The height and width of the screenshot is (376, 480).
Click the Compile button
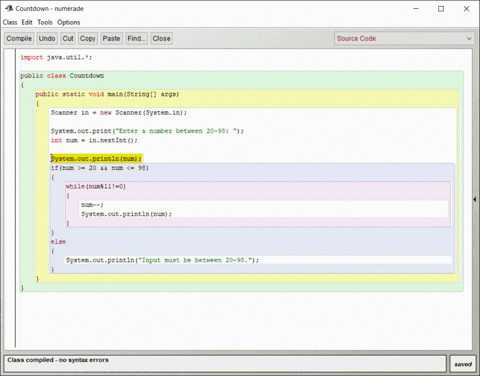19,38
